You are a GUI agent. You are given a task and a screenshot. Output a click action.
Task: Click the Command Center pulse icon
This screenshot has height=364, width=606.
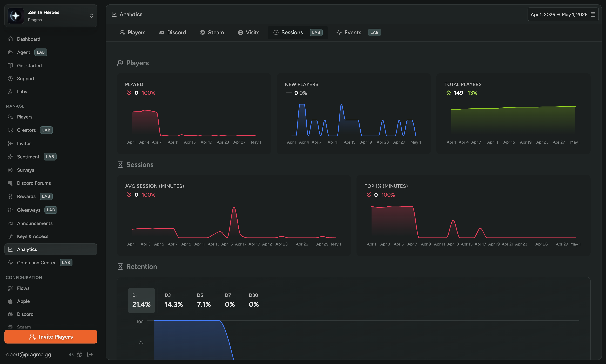(10, 262)
